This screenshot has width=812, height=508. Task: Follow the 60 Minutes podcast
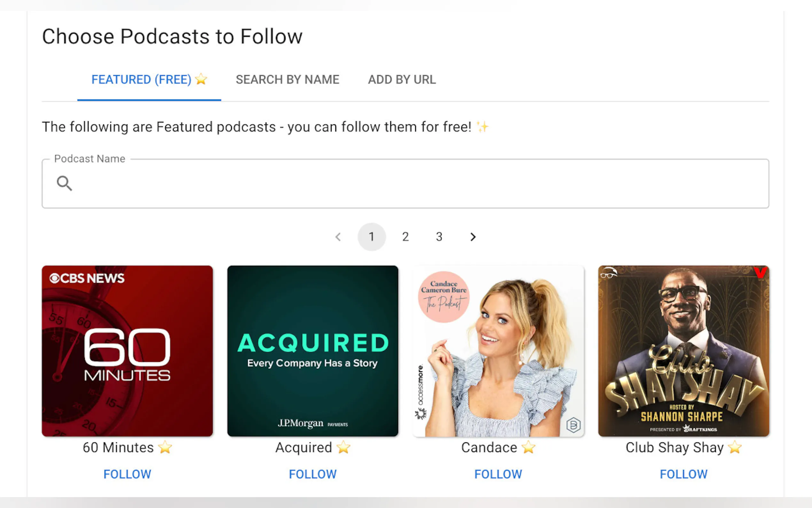[127, 474]
